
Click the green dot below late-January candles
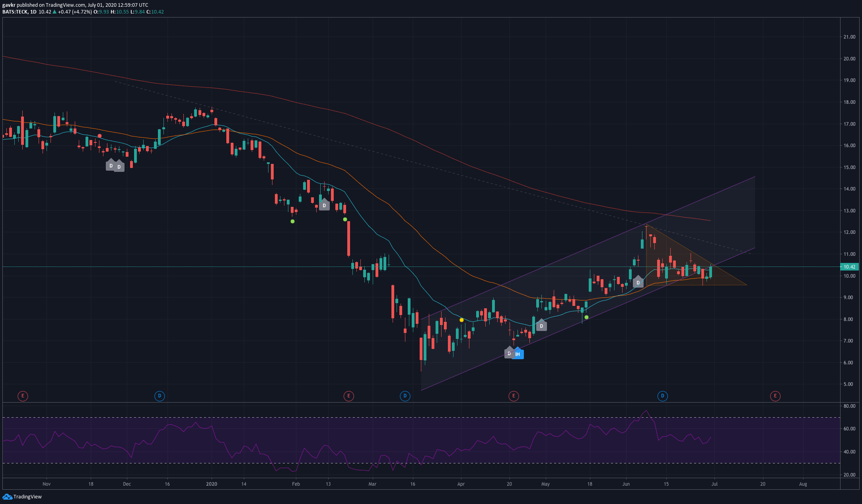(x=293, y=221)
